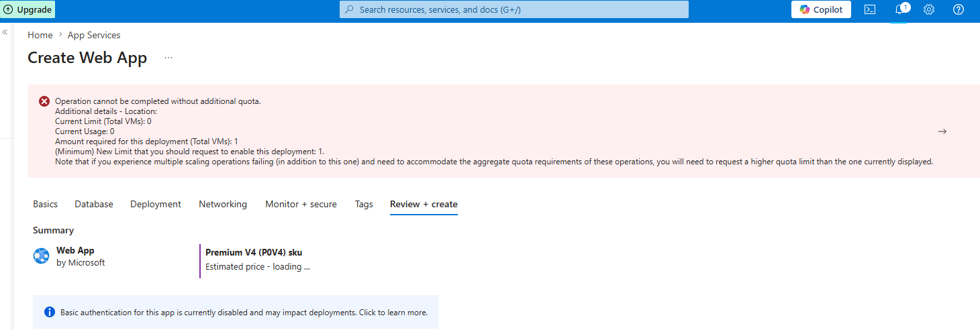
Task: Go to the App Services breadcrumb
Action: pos(94,35)
